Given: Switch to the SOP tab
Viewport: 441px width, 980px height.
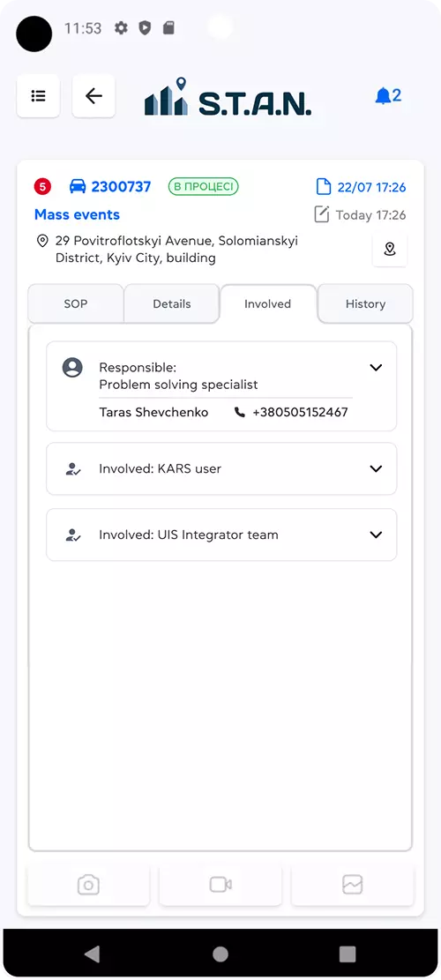Looking at the screenshot, I should coord(76,303).
